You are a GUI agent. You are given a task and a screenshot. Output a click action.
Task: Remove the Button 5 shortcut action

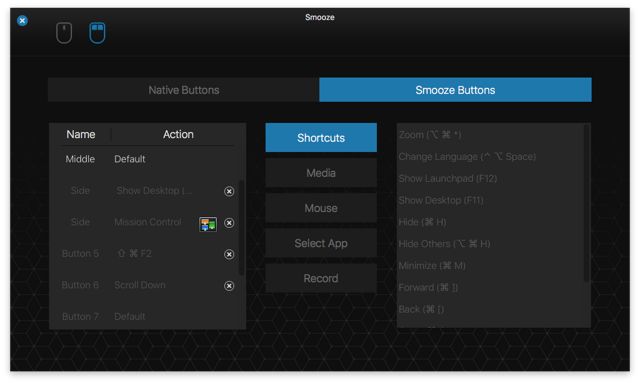pyautogui.click(x=229, y=254)
